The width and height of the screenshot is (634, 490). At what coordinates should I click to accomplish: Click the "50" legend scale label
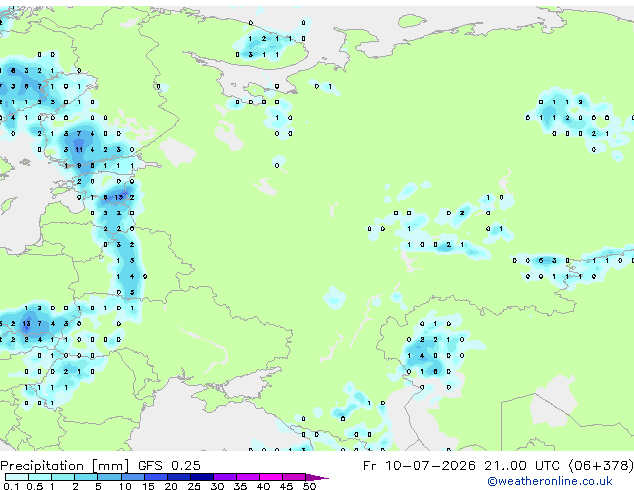(309, 486)
